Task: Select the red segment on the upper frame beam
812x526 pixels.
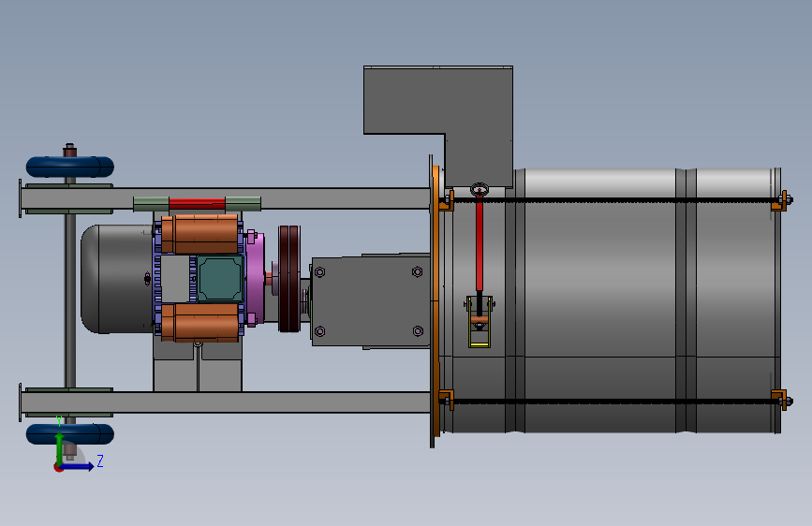Action: point(198,203)
